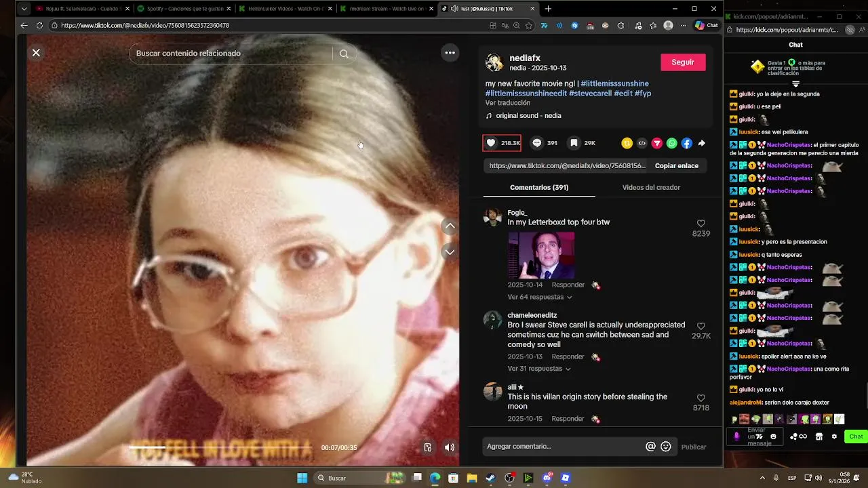Open the emoji picker in comment box
Viewport: 868px width, 488px height.
click(666, 447)
